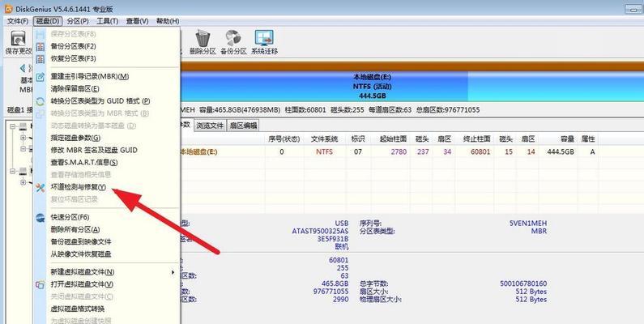This screenshot has height=324, width=644.
Task: Switch to the 扇区编辑 tab
Action: [243, 126]
